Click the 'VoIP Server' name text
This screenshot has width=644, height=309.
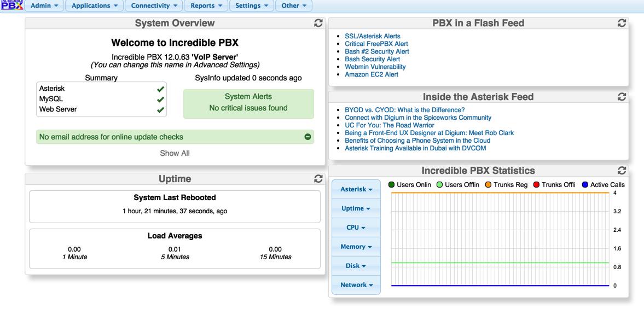pos(215,57)
